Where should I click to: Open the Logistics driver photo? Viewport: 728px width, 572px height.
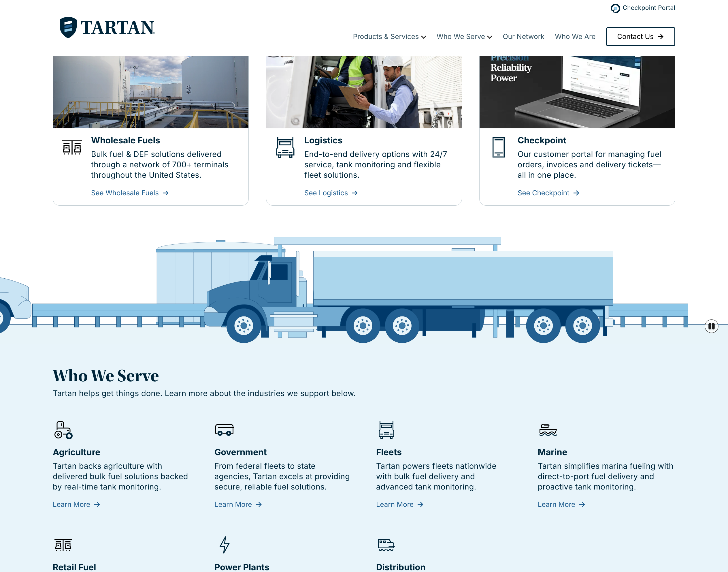(364, 92)
